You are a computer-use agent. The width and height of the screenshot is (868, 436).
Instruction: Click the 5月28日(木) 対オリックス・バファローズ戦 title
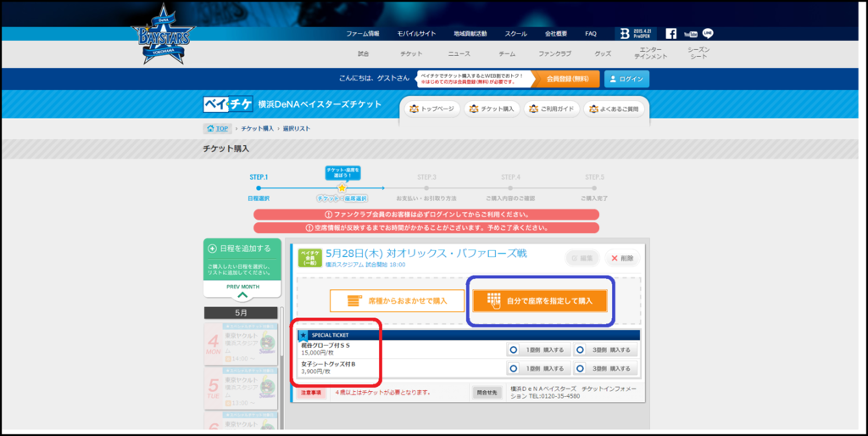[426, 253]
